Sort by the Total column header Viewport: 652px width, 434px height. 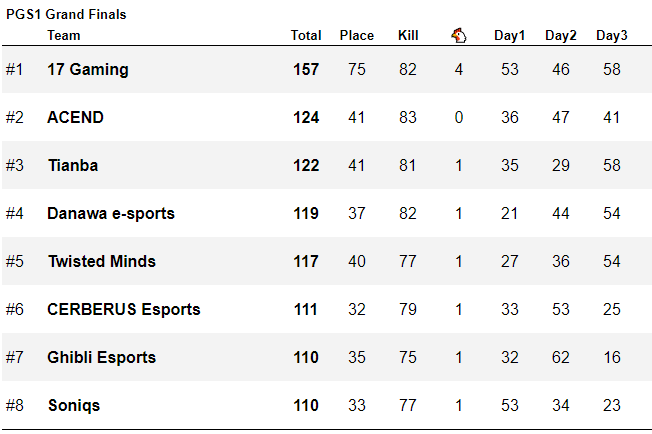tap(306, 36)
